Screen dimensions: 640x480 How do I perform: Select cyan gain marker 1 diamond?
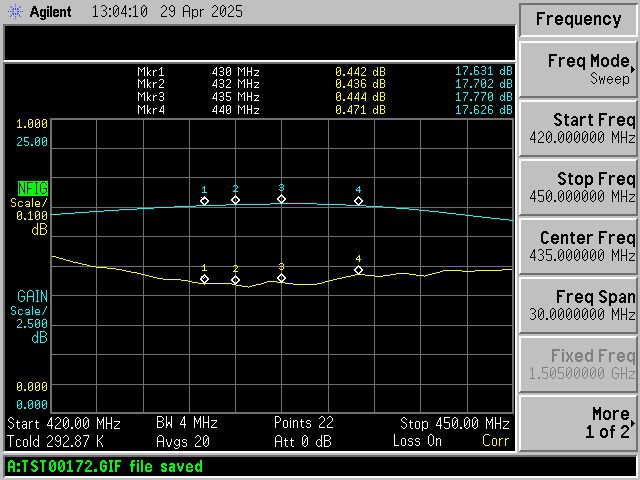pos(204,201)
